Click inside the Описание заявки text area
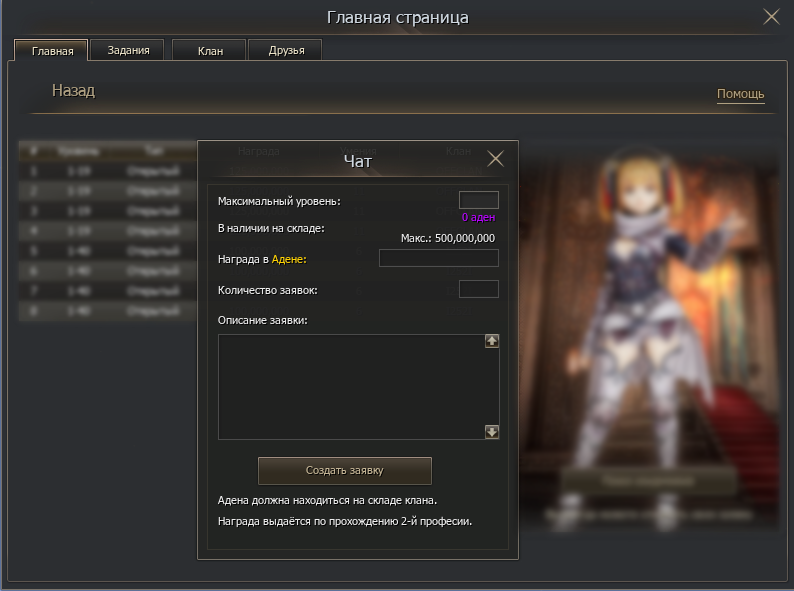Screen dimensions: 794x591 click(x=350, y=387)
